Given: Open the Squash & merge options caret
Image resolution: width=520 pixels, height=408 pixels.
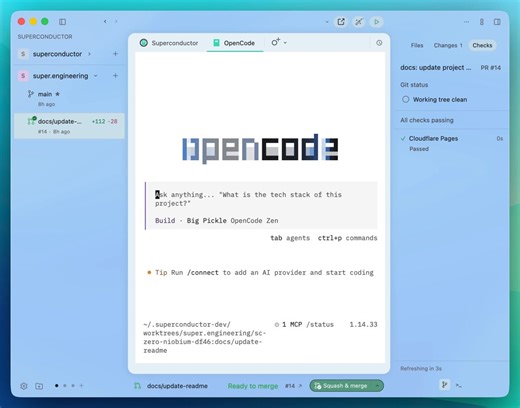Looking at the screenshot, I should [x=377, y=386].
